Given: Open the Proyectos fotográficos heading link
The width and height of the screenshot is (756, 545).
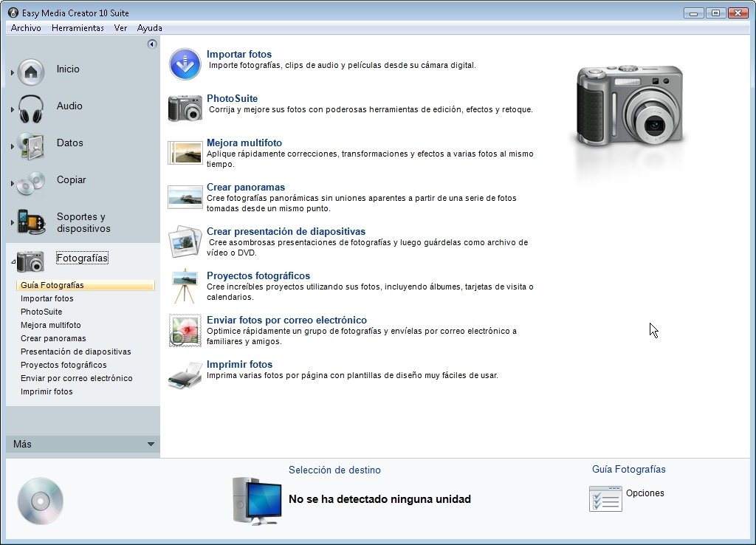Looking at the screenshot, I should 258,276.
